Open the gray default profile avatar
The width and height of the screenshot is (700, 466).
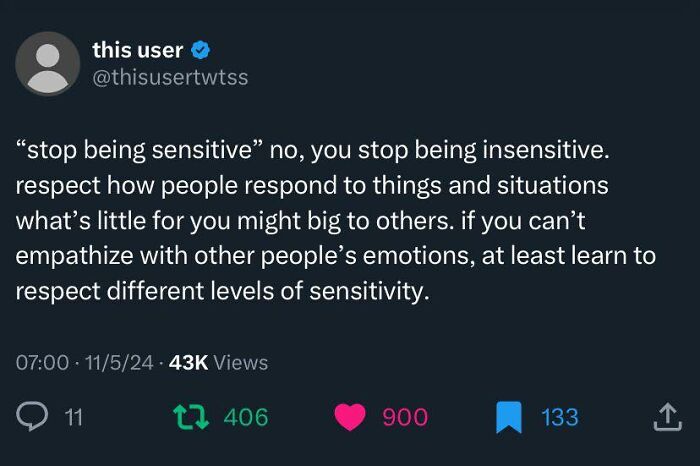[x=48, y=63]
